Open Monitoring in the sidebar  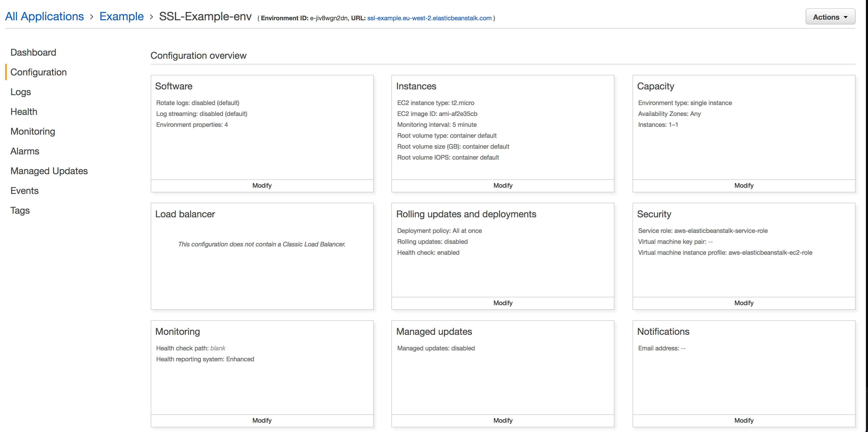[33, 132]
